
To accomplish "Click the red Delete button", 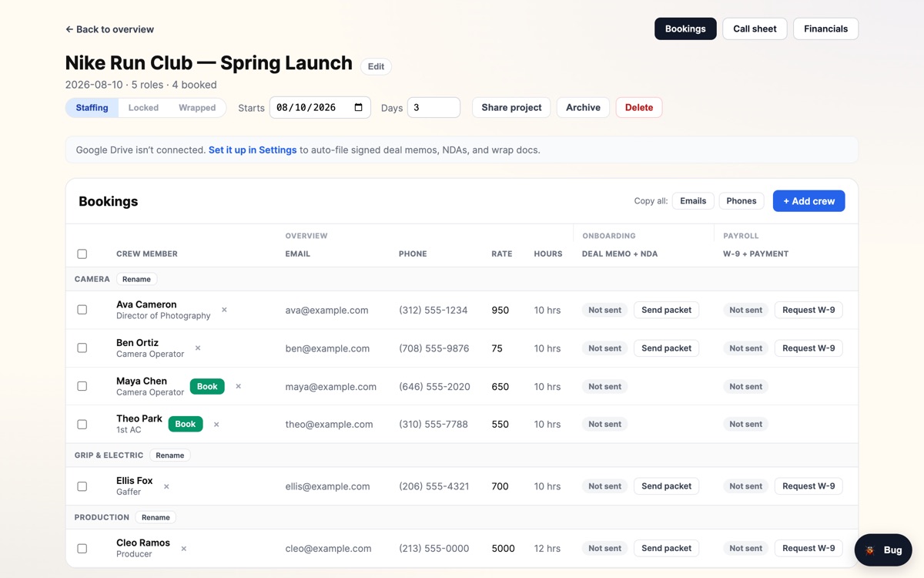I will (639, 107).
